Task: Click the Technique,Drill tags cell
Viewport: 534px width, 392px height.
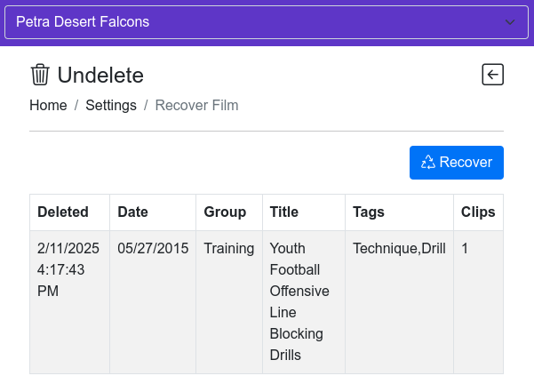Action: (399, 249)
